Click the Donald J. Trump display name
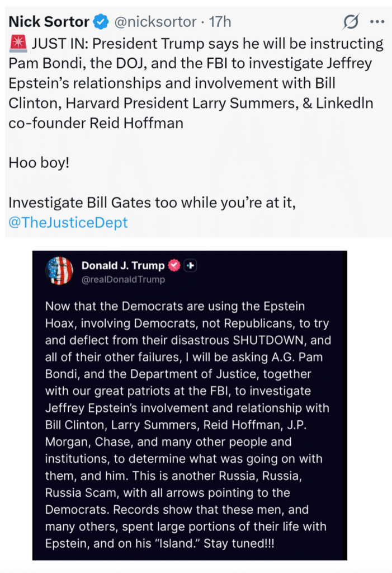The height and width of the screenshot is (573, 392). (x=123, y=265)
